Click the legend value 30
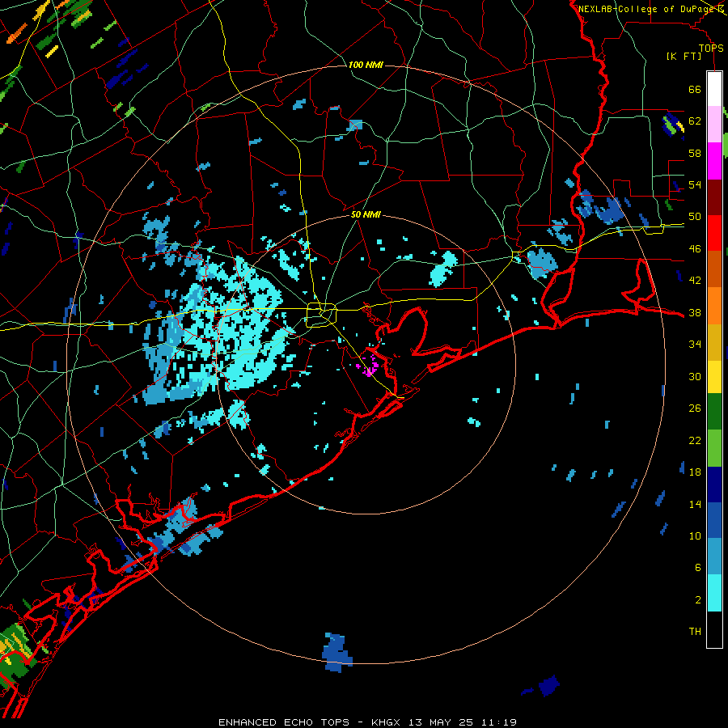Viewport: 728px width, 728px height. (x=695, y=376)
